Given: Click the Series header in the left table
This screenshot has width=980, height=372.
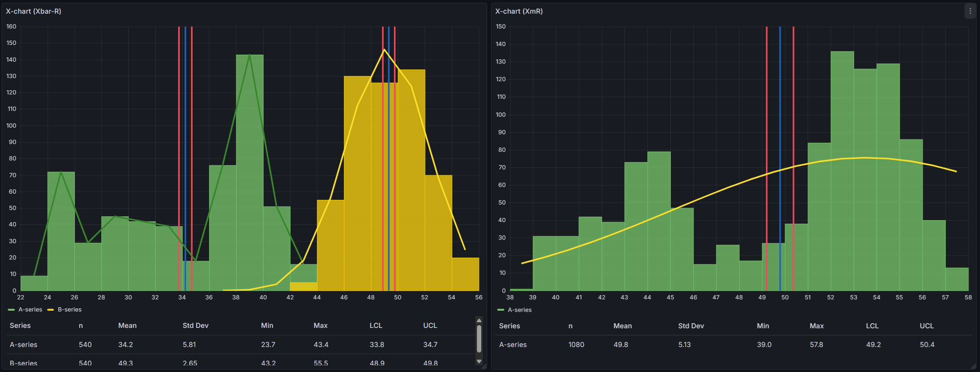Looking at the screenshot, I should (20, 326).
